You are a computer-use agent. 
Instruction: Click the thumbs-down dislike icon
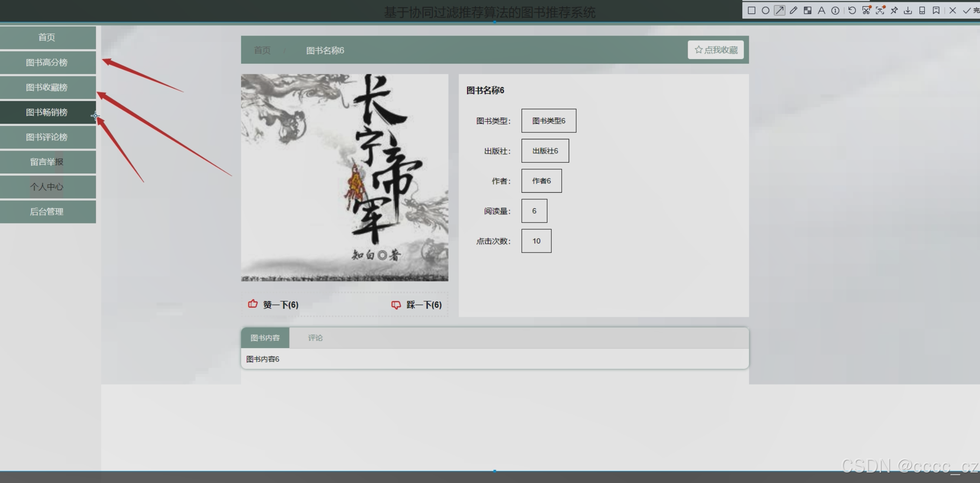[396, 305]
